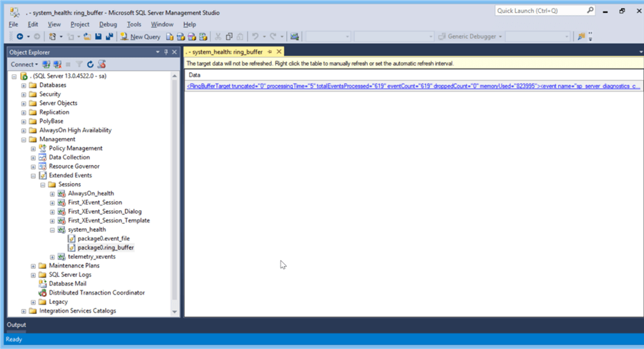Collapse the SQL Server root node

click(14, 77)
